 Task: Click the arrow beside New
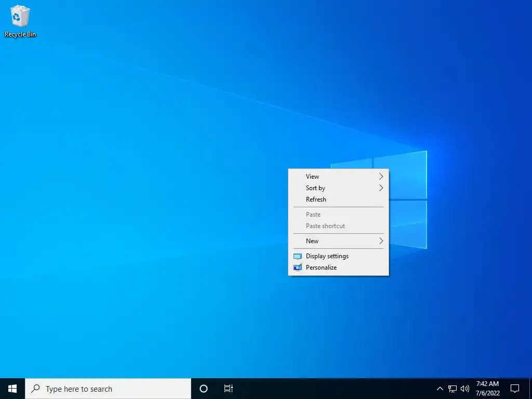tap(381, 241)
